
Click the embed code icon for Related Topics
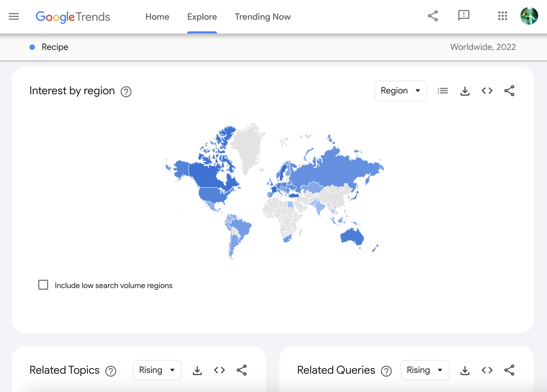click(x=220, y=369)
